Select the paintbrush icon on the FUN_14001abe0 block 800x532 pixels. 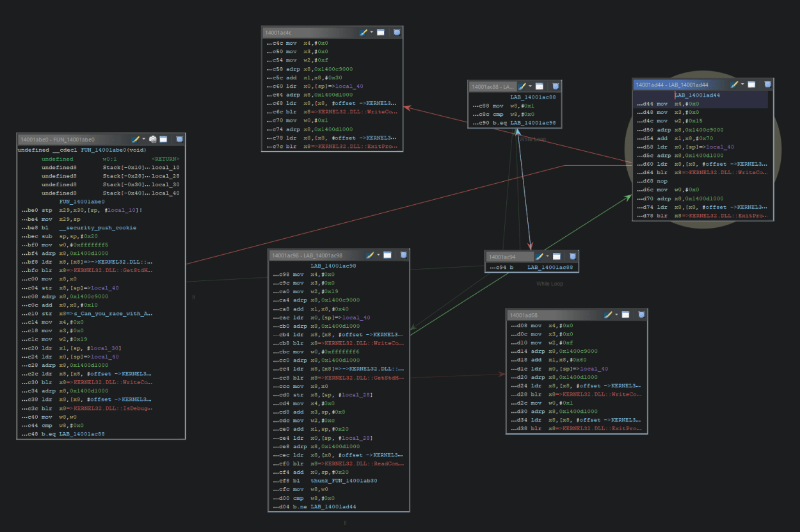[135, 138]
